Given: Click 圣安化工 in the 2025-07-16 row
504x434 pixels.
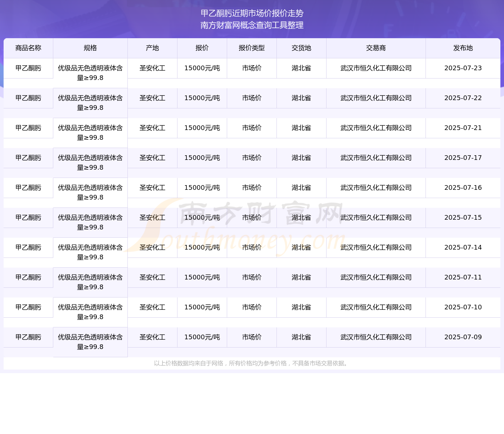Looking at the screenshot, I should (x=152, y=188).
